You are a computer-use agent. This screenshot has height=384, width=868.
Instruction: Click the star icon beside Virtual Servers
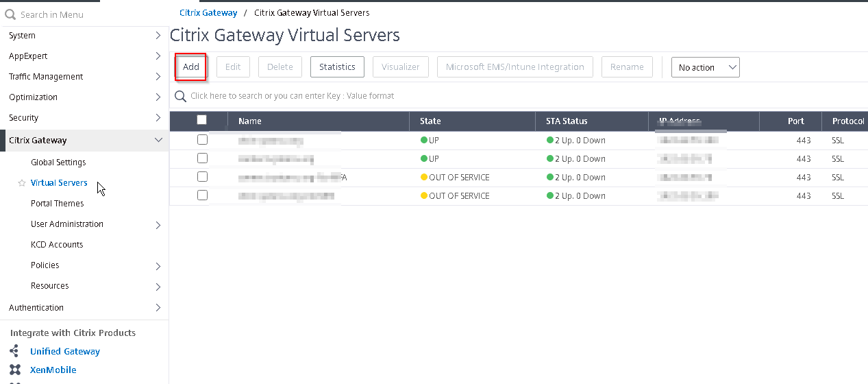[22, 183]
